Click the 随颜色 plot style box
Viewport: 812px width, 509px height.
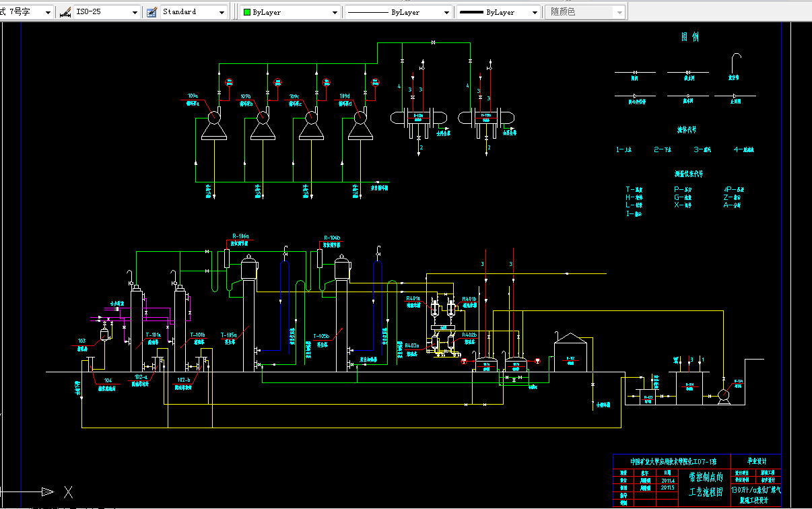point(584,12)
